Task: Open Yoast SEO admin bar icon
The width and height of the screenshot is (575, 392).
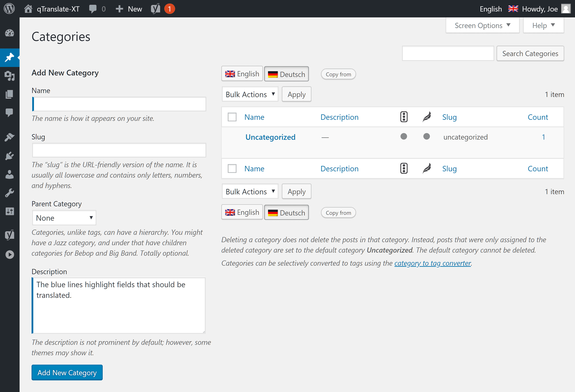Action: [x=156, y=9]
